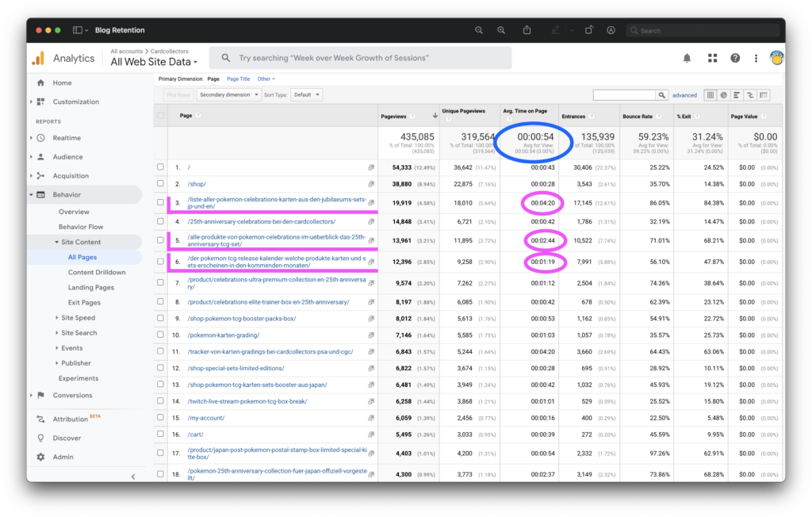
Task: Click the markup circle icon in title bar
Action: [611, 30]
